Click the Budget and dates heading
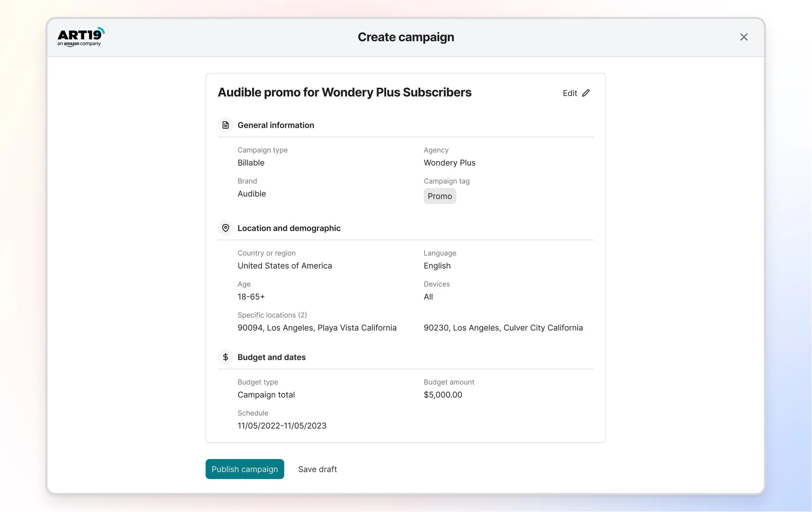Screen dimensions: 812x512 pos(272,357)
